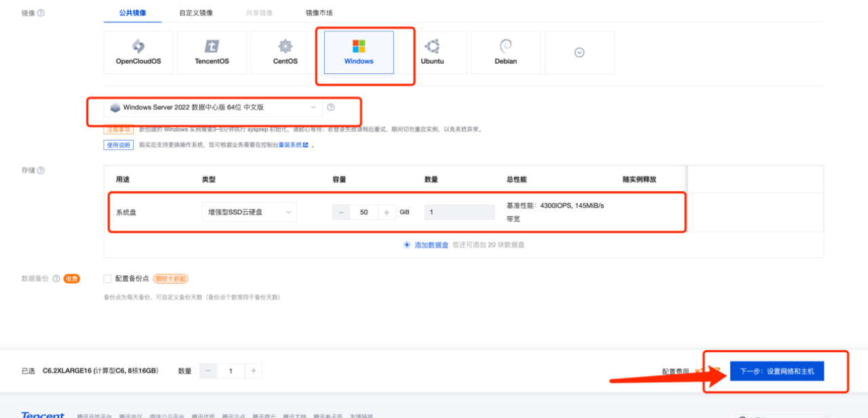This screenshot has width=868, height=418.
Task: Click selected C6.2XLARGE16 instance text
Action: [x=100, y=371]
